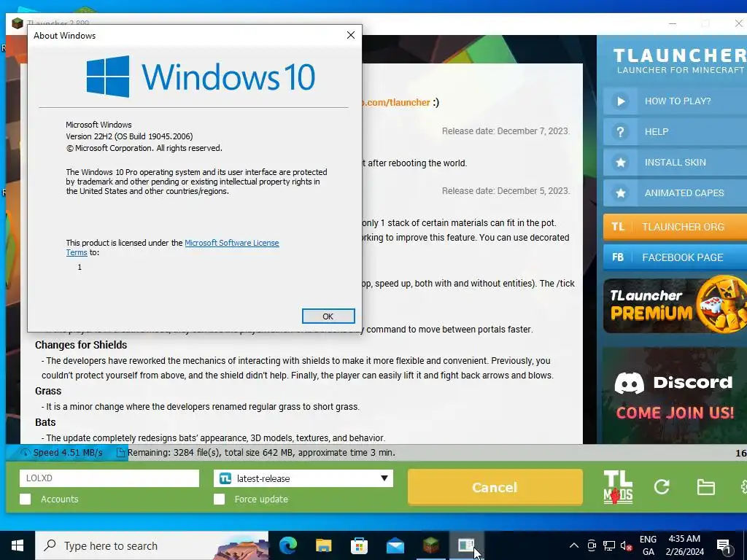Open the game folder icon in TLauncher

tap(705, 487)
